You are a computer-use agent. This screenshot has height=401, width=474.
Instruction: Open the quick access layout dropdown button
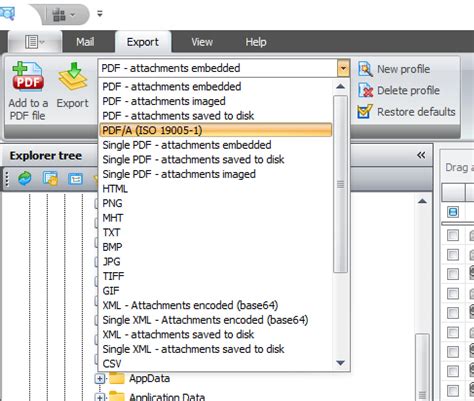click(x=63, y=14)
